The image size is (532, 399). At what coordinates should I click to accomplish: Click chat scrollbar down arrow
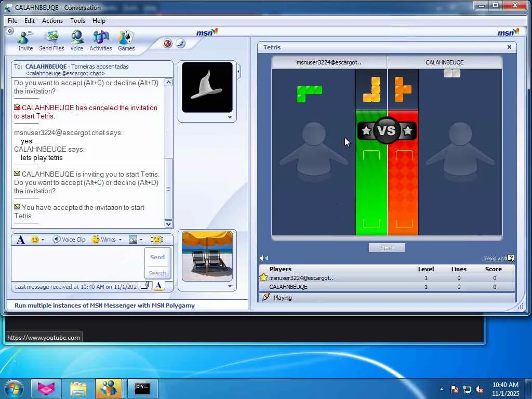[169, 224]
